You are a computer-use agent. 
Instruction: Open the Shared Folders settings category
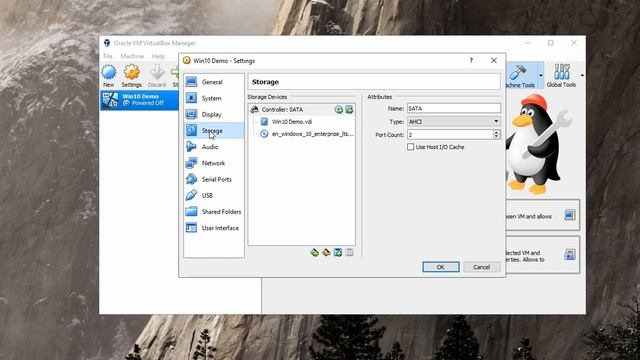click(214, 212)
